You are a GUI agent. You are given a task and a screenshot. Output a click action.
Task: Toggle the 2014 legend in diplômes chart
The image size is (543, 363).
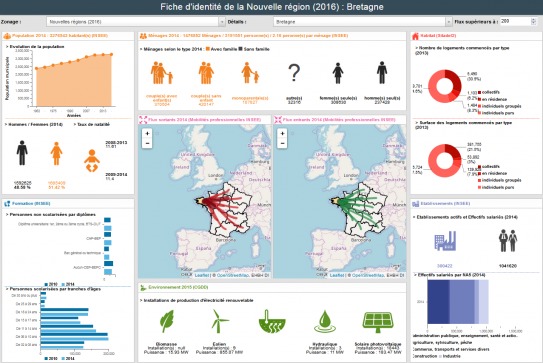click(x=68, y=284)
